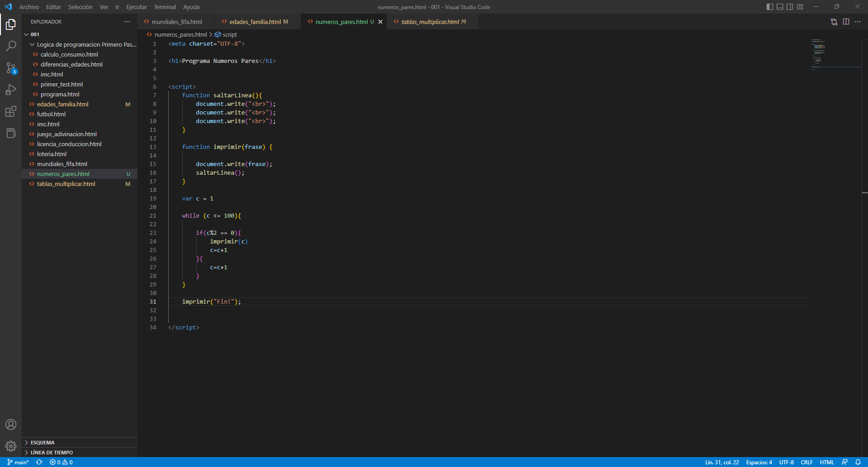Screen dimensions: 868x467
Task: Open licencia_conduccion.html in the explorer
Action: pyautogui.click(x=80, y=144)
